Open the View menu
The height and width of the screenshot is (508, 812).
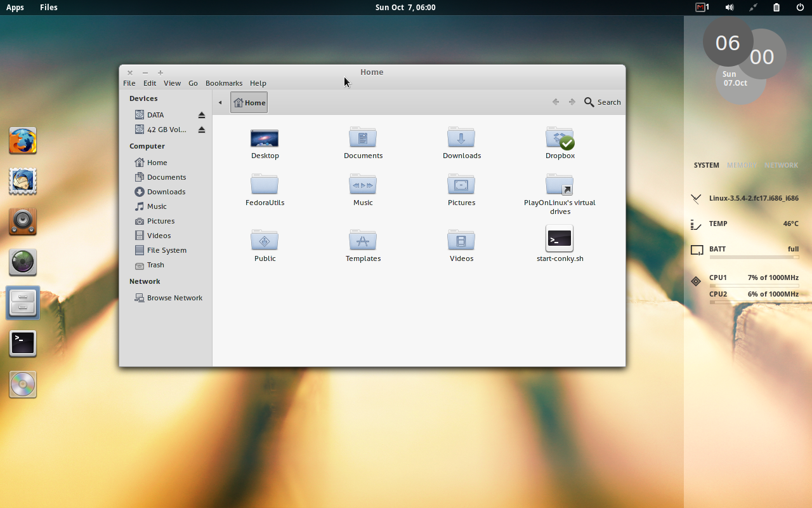[x=172, y=83]
